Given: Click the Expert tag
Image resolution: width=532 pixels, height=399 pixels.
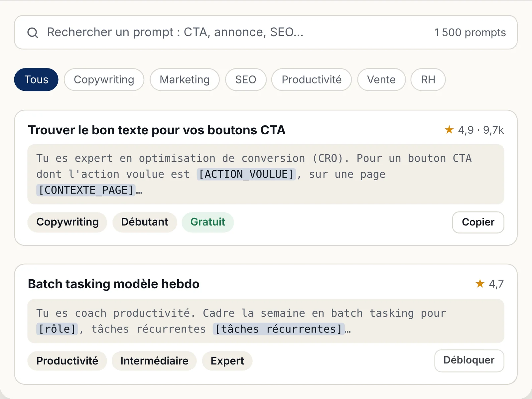Looking at the screenshot, I should (227, 361).
